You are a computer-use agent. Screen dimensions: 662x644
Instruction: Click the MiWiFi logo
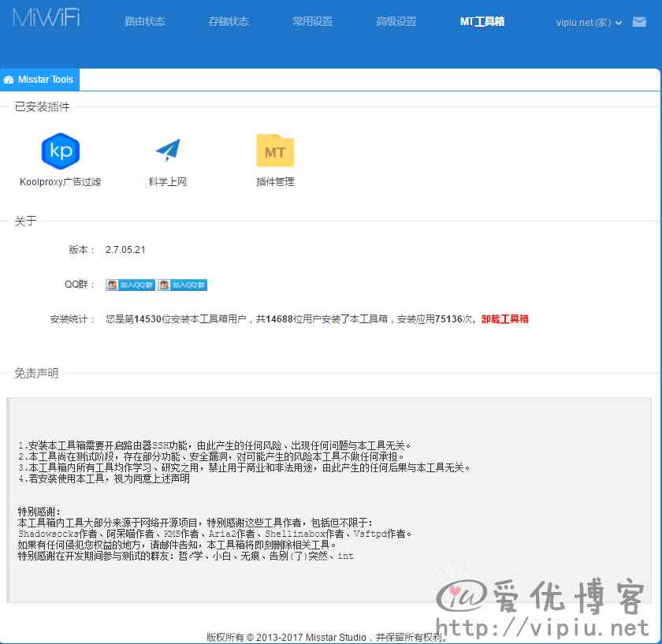pos(46,18)
